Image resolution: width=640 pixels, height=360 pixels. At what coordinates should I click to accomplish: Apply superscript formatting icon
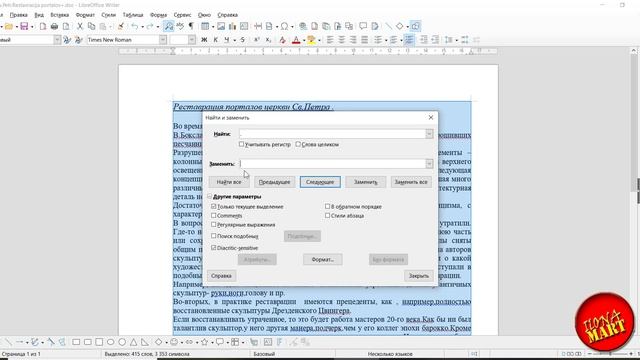click(x=257, y=40)
